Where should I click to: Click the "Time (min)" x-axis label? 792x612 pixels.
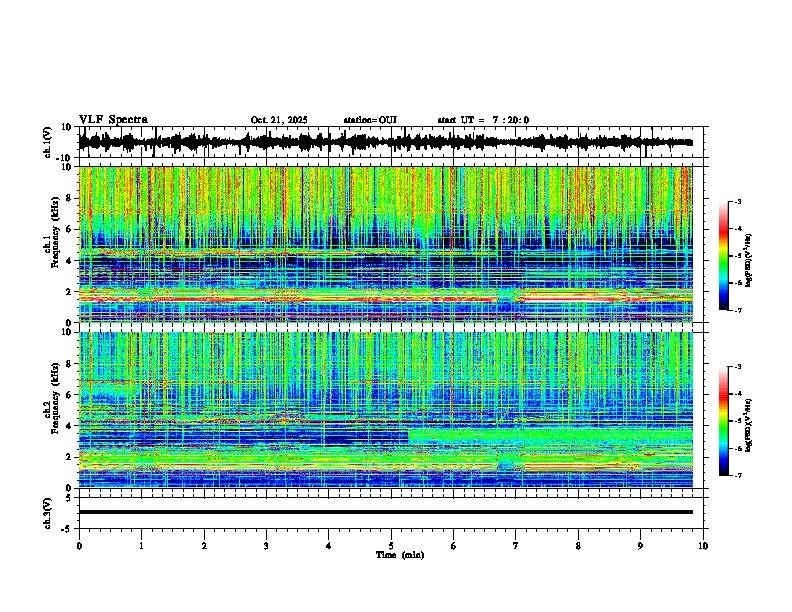400,555
